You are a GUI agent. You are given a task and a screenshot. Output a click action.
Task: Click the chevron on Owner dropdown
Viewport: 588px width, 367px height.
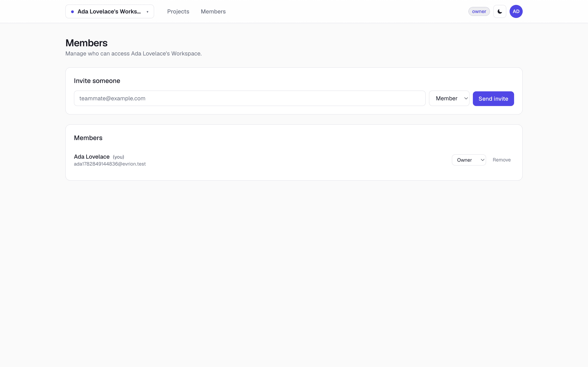pos(483,160)
